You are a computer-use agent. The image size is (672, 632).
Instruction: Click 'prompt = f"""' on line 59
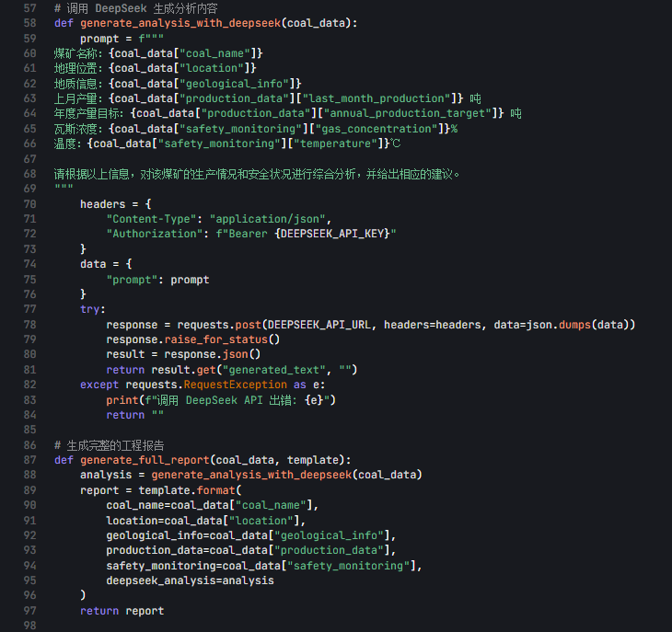tap(122, 39)
